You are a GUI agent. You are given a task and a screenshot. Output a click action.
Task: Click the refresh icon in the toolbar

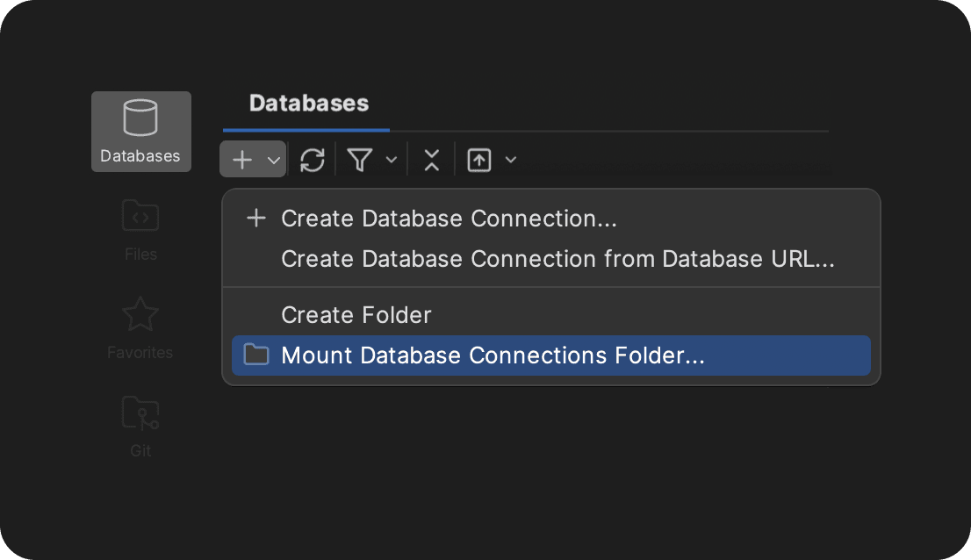click(x=312, y=160)
